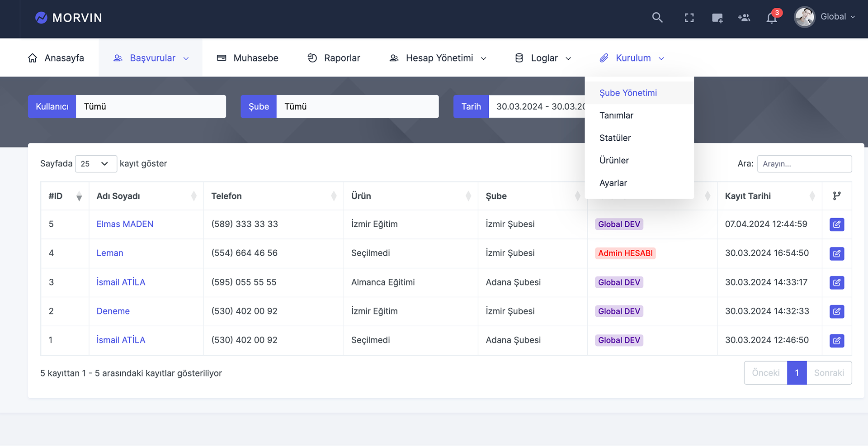
Task: Open the Şube filter select
Action: (x=358, y=106)
